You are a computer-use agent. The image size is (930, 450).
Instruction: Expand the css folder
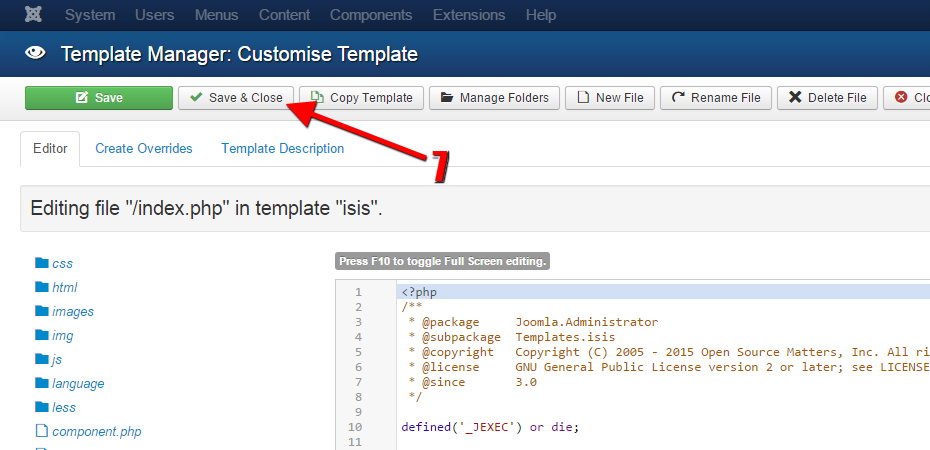(61, 264)
